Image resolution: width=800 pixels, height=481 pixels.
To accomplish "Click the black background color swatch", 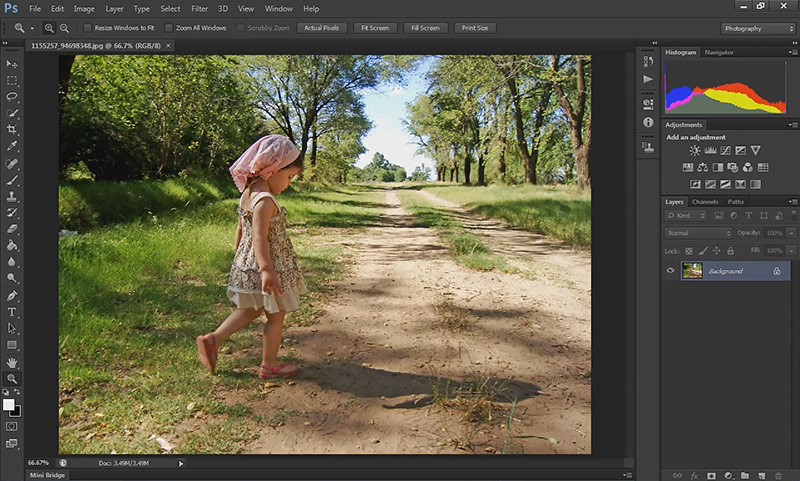I will [x=17, y=412].
